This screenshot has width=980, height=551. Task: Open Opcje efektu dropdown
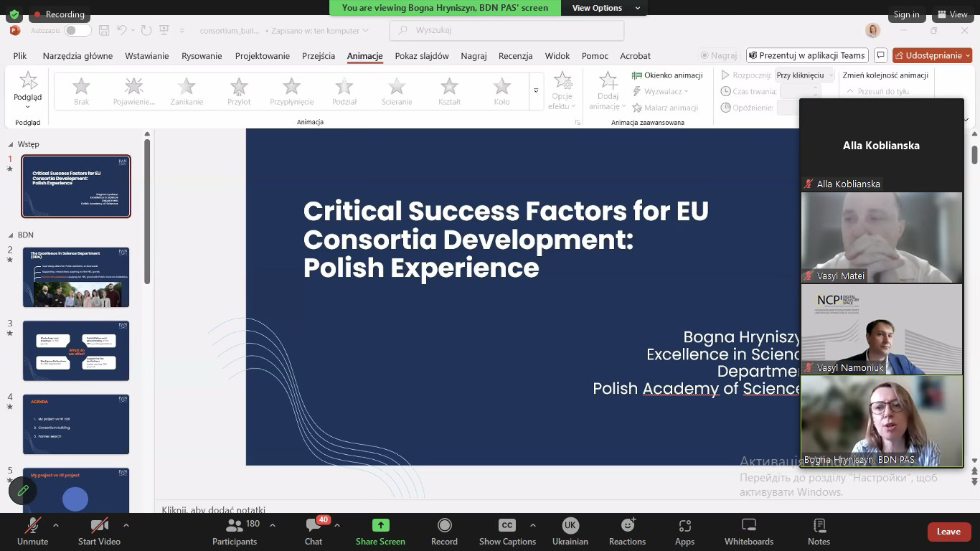coord(563,91)
